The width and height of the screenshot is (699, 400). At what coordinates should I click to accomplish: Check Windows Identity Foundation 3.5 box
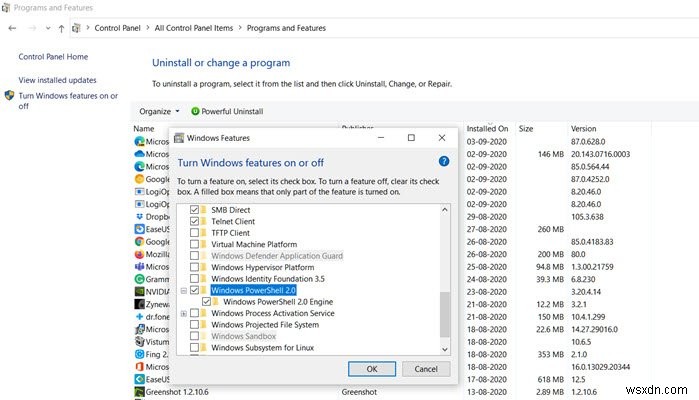pos(194,279)
